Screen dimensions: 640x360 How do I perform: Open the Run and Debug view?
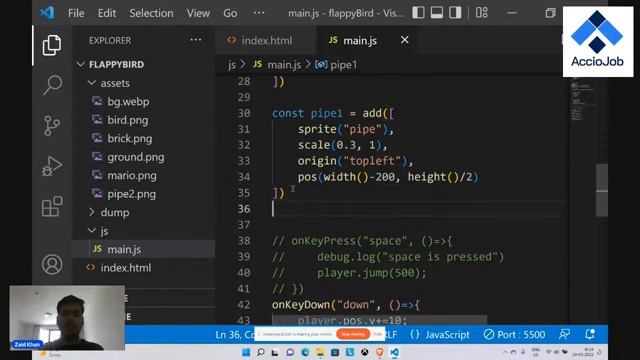[52, 166]
